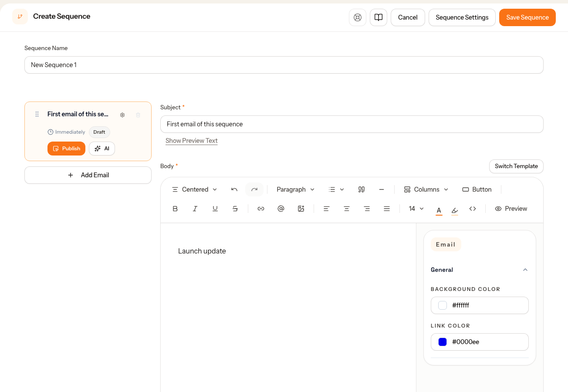Open Sequence Settings

pos(462,17)
